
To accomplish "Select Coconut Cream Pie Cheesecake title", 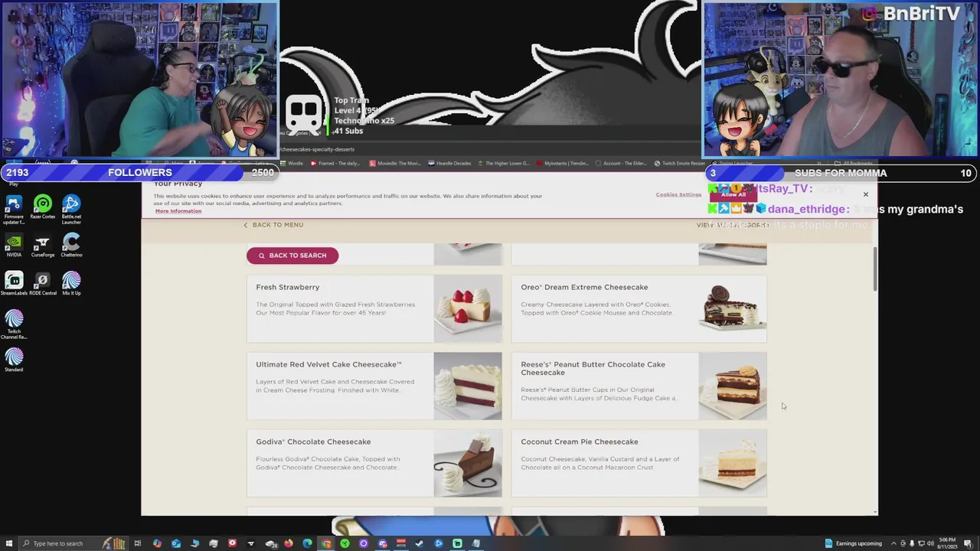I will click(580, 442).
